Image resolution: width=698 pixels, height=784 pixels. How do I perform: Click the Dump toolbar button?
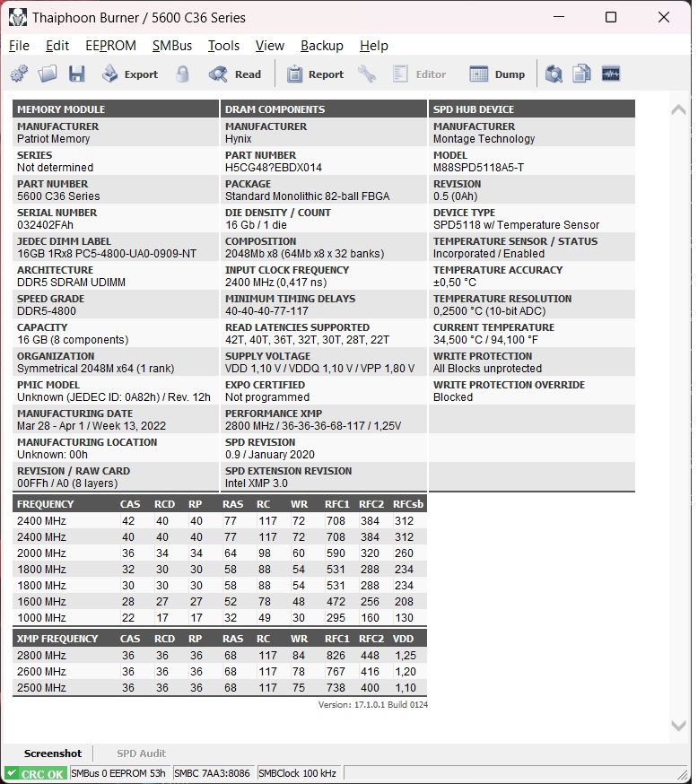point(497,74)
